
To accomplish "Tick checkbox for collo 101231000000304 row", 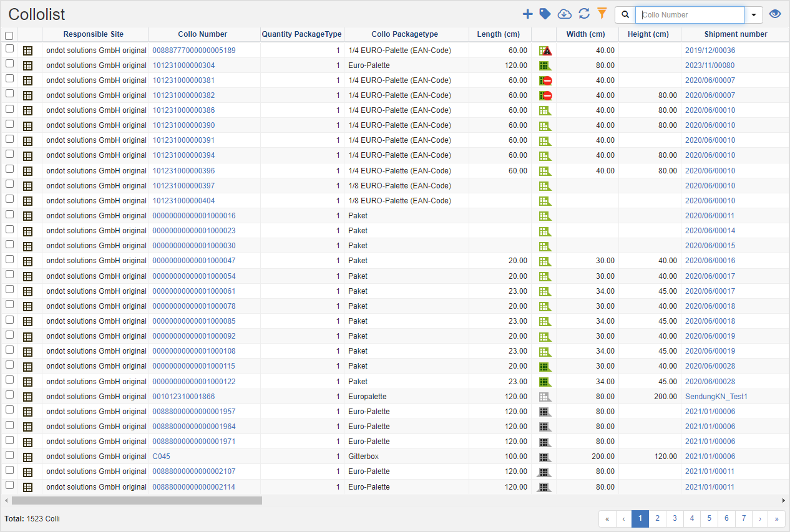I will (10, 64).
